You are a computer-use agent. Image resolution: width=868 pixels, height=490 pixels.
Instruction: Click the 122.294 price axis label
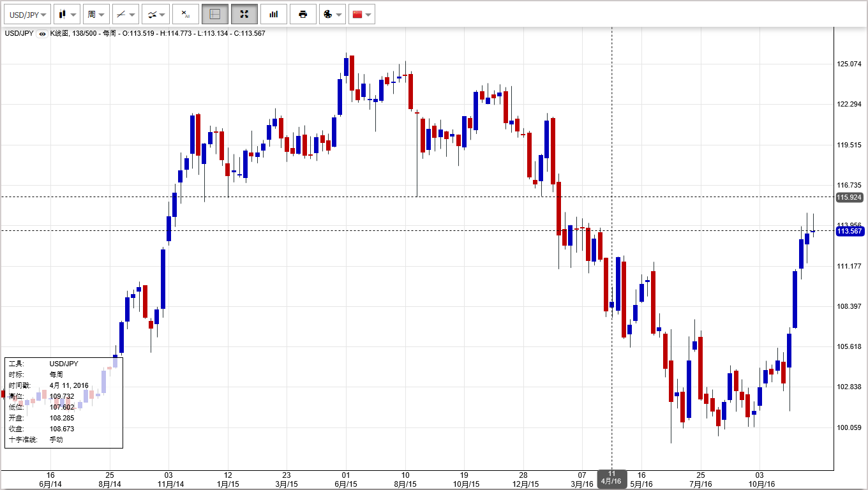(849, 104)
